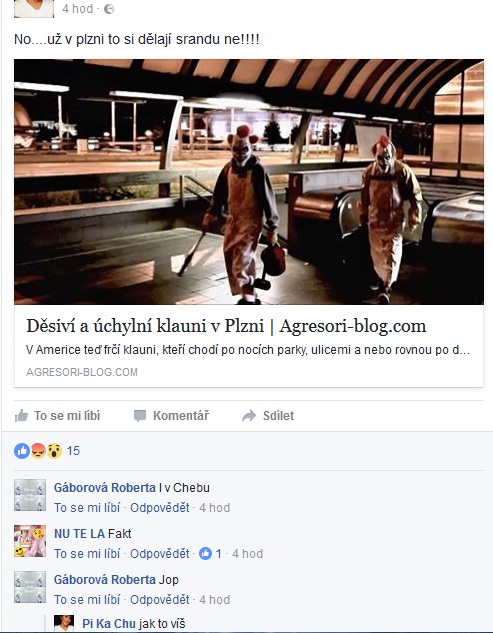Reply to the 'I v Chebu' comment
The image size is (493, 633).
(159, 507)
